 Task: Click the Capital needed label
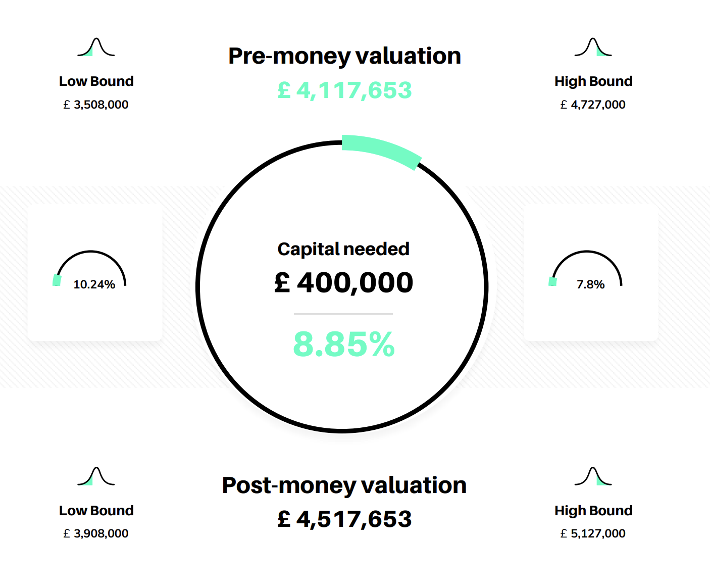coord(343,249)
